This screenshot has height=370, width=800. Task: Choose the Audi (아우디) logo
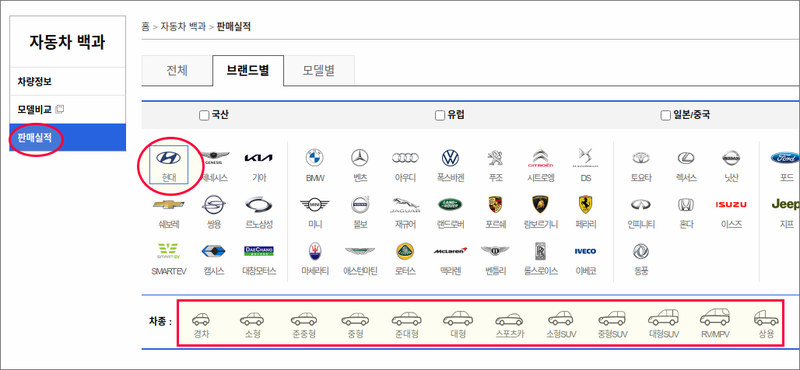click(x=405, y=158)
